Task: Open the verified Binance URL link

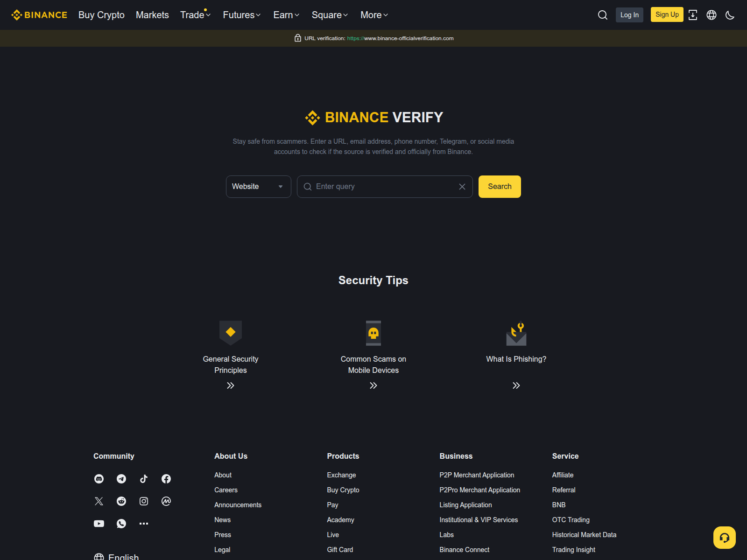Action: click(x=400, y=38)
